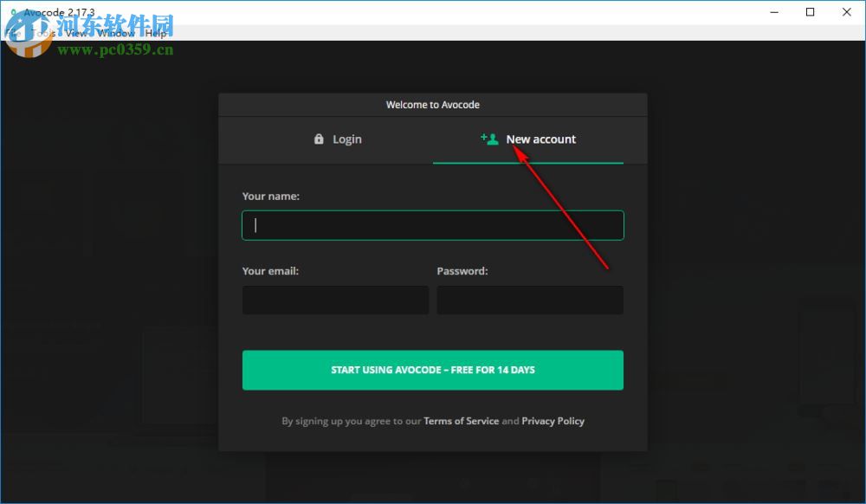Start using Avocode free for 14 days
Screen dimensions: 866x504
[x=433, y=370]
